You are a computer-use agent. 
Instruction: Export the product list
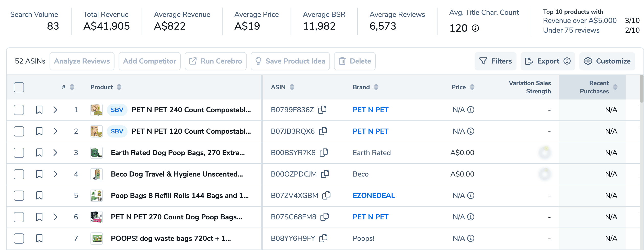click(x=548, y=61)
